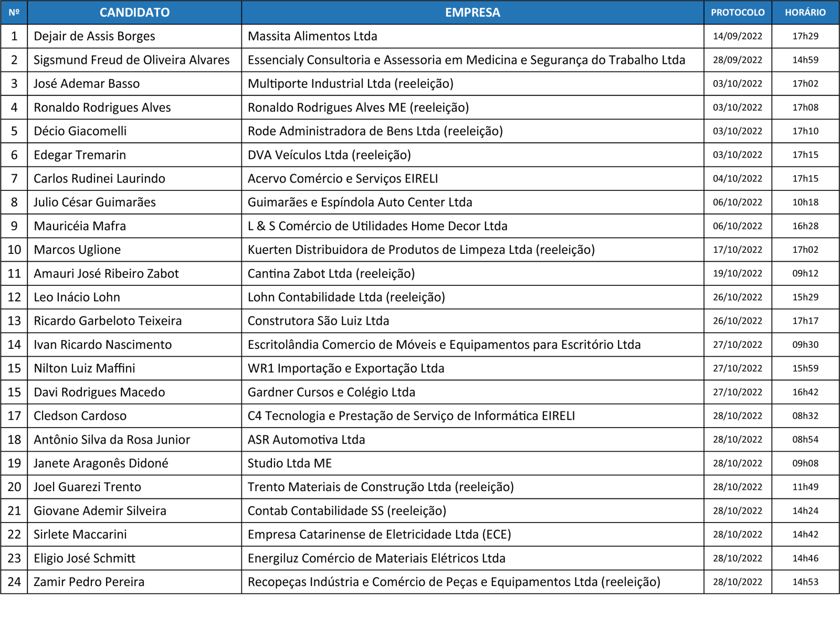Click Cledson Cardoso candidate
840x618 pixels.
pyautogui.click(x=80, y=415)
